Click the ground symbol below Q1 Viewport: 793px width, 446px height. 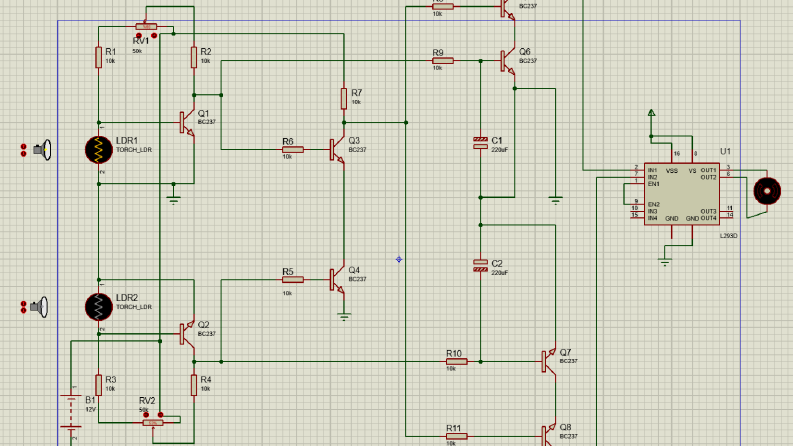tap(173, 200)
